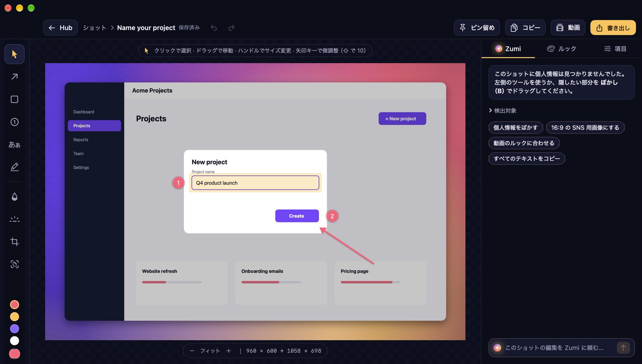The image size is (642, 364).
Task: Switch to the 項目 tab
Action: click(615, 49)
